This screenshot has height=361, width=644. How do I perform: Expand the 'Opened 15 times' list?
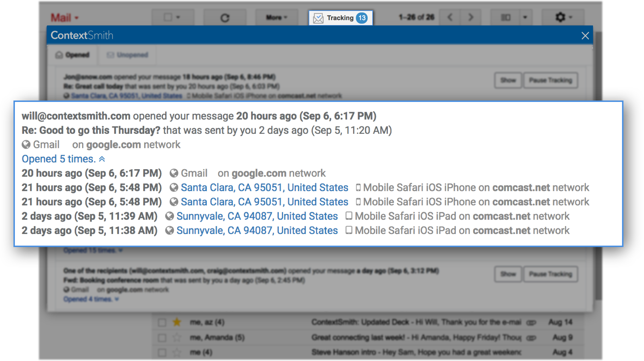point(93,250)
